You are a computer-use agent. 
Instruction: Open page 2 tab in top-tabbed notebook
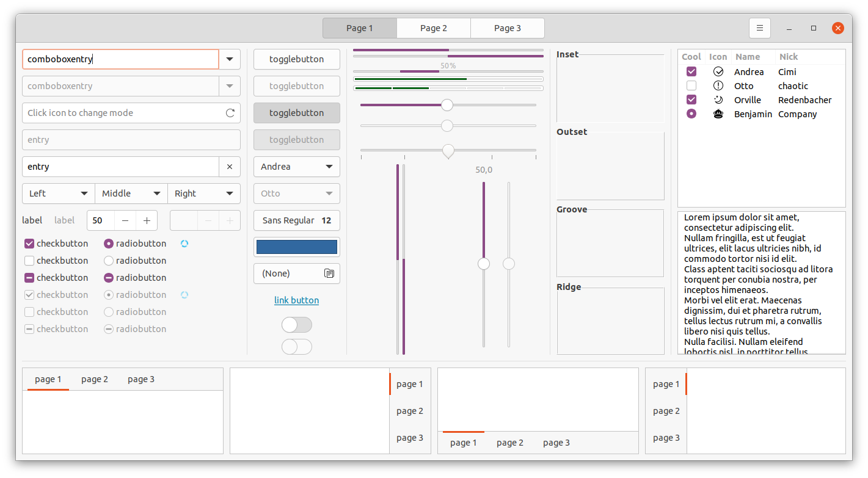[x=95, y=379]
